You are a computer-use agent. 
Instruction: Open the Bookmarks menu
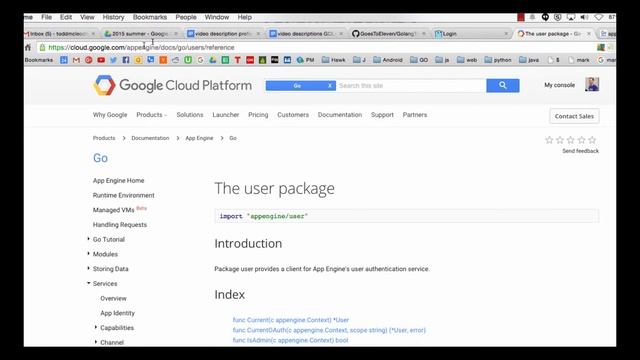[150, 17]
